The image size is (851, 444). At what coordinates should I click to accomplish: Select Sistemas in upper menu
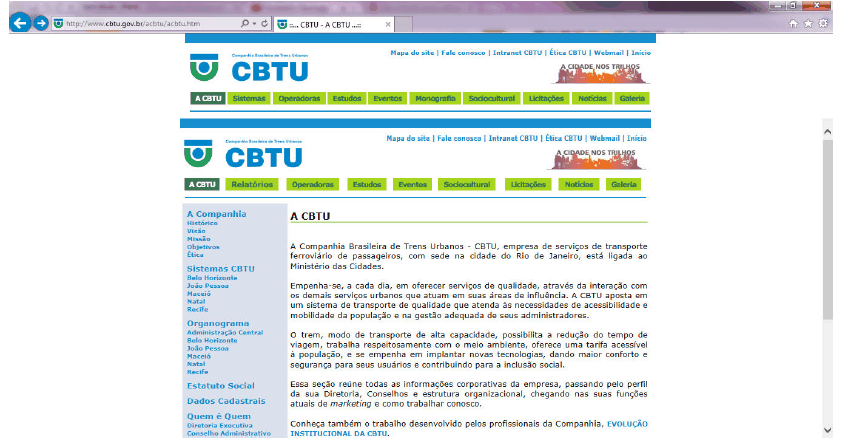click(x=249, y=98)
